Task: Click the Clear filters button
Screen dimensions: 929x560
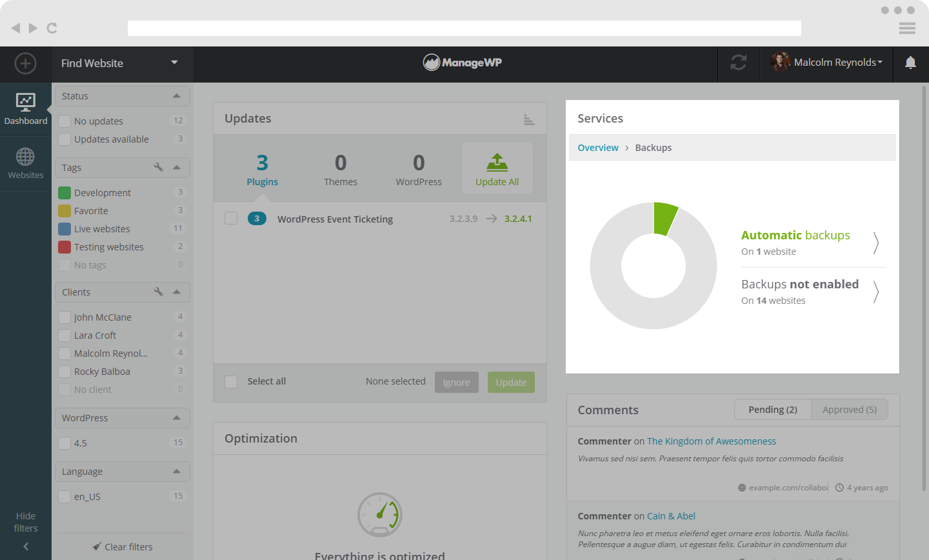Action: (123, 546)
